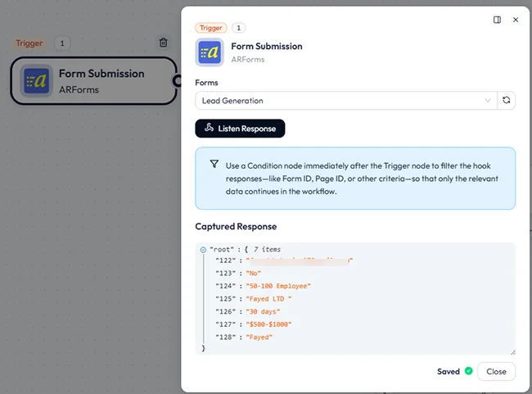
Task: Click the Close button at the bottom
Action: click(496, 371)
